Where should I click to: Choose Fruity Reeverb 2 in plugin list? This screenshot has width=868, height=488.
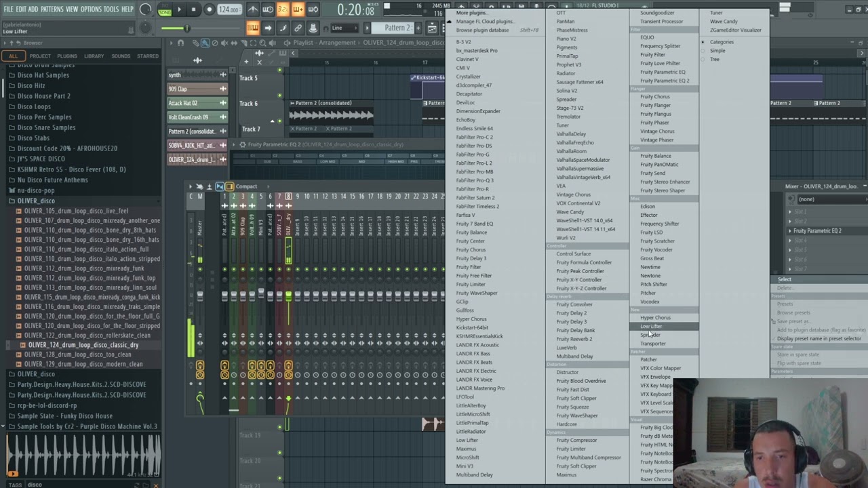574,339
